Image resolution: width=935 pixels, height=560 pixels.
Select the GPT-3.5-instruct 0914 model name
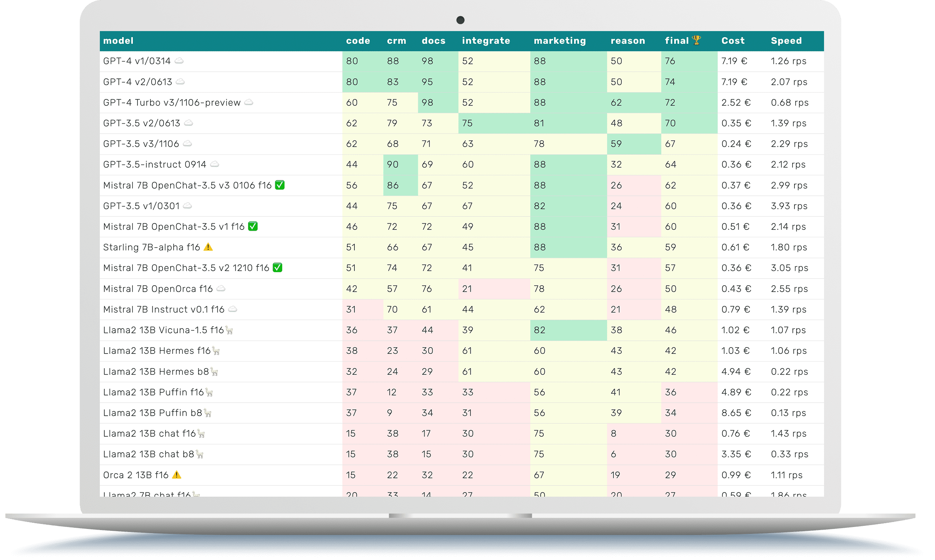point(155,164)
